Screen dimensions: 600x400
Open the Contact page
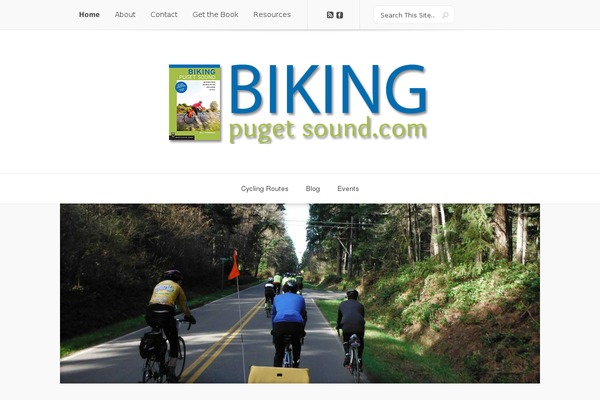(164, 15)
